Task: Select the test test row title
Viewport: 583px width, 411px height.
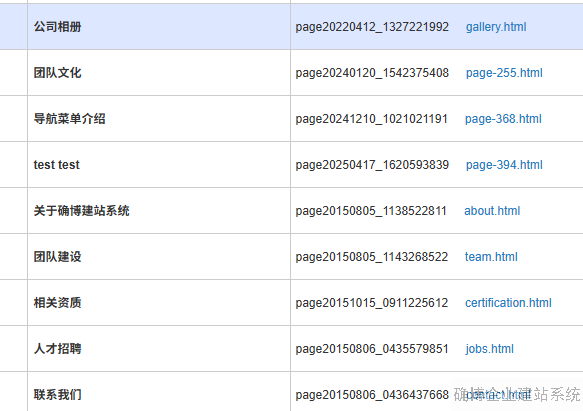Action: tap(57, 165)
